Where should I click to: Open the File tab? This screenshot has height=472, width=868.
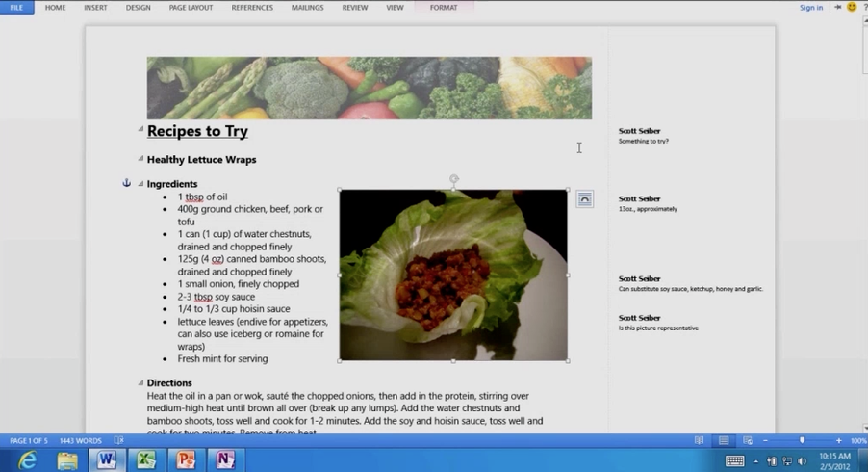pyautogui.click(x=16, y=8)
